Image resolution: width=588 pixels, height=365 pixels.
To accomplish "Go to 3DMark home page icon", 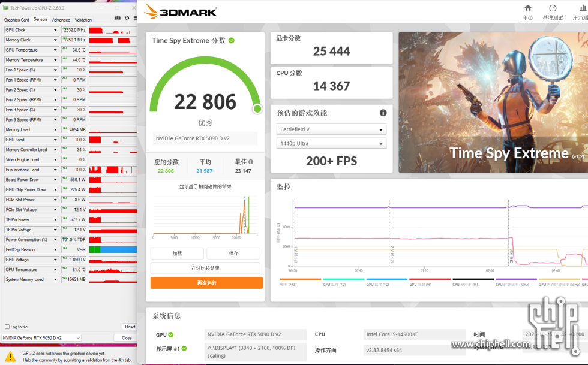I will 527,8.
